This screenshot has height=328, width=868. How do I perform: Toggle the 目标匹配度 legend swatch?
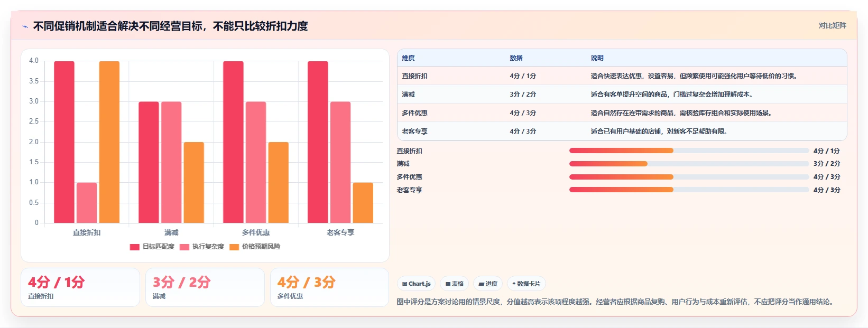tap(134, 247)
